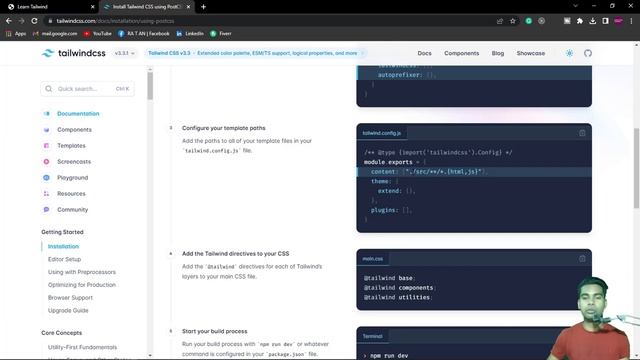Viewport: 640px width, 360px height.
Task: Click the page vertical scrollbar thumb
Action: pos(636,167)
